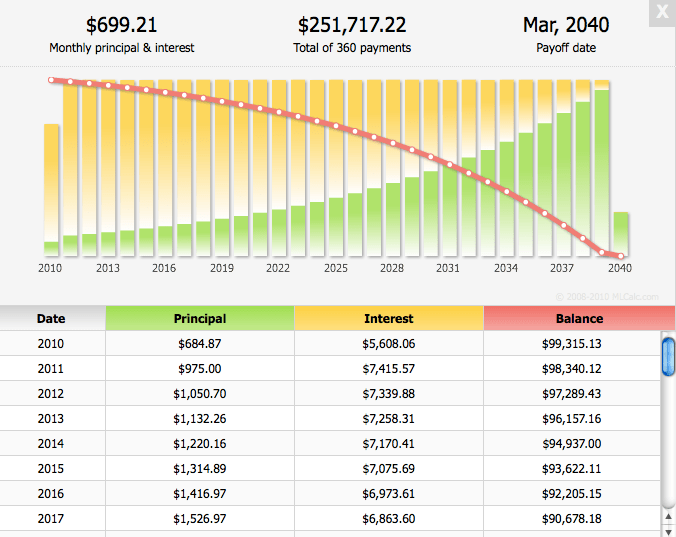Click the short final 2040 chart bar
The height and width of the screenshot is (537, 676).
(621, 233)
